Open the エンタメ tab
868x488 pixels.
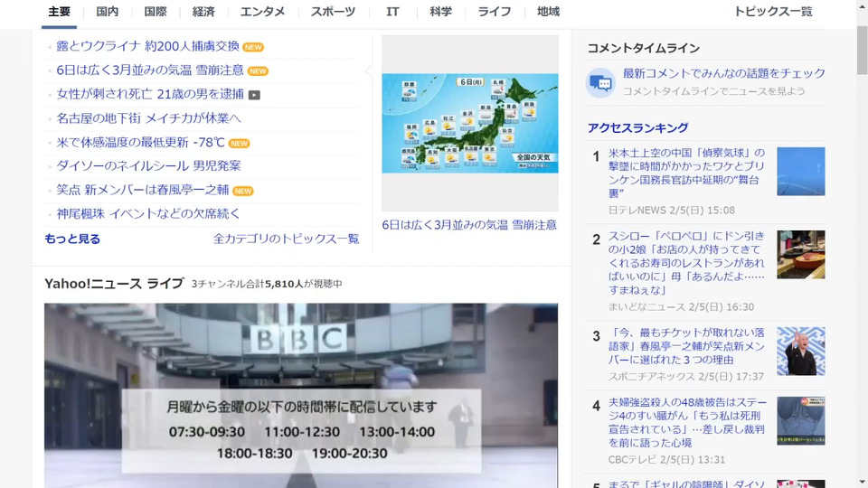click(x=262, y=12)
